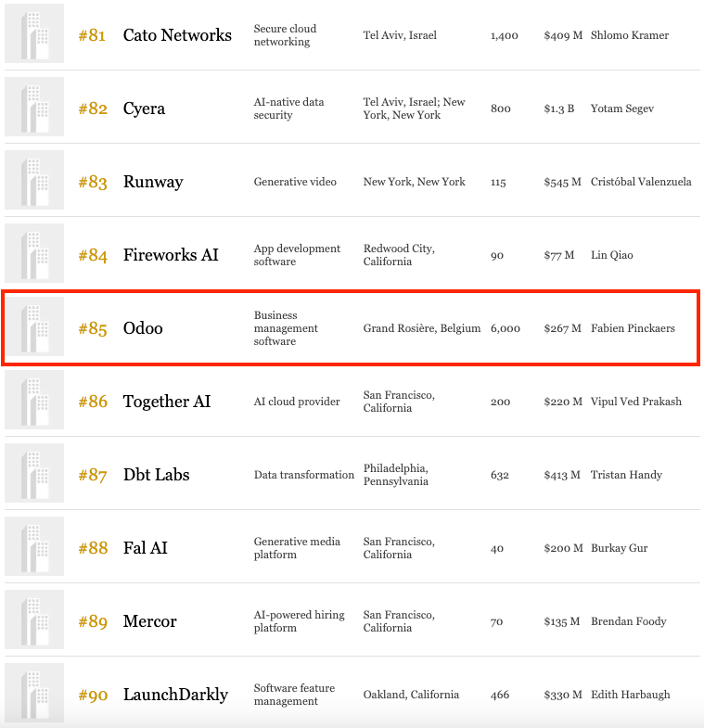
Task: Click the #85 rank number
Action: pyautogui.click(x=93, y=328)
